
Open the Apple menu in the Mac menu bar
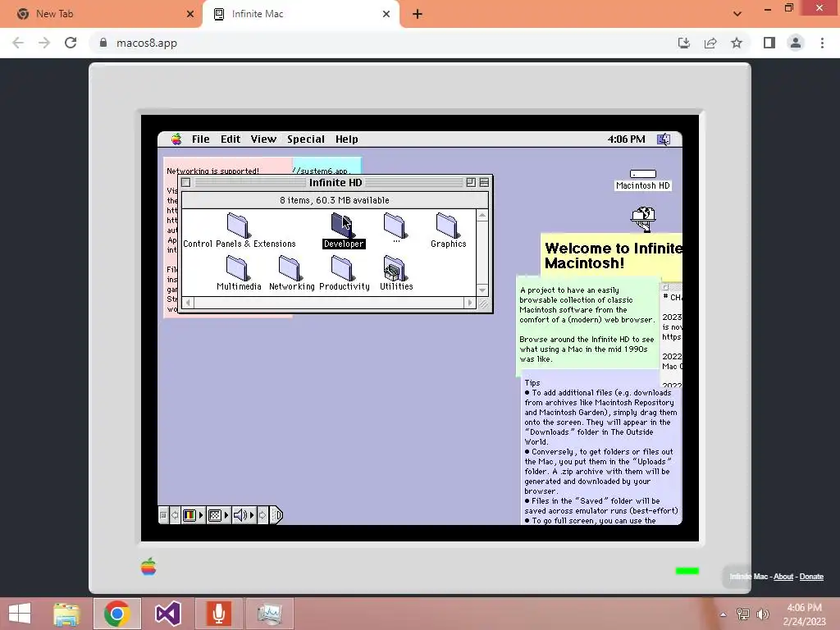pos(176,139)
